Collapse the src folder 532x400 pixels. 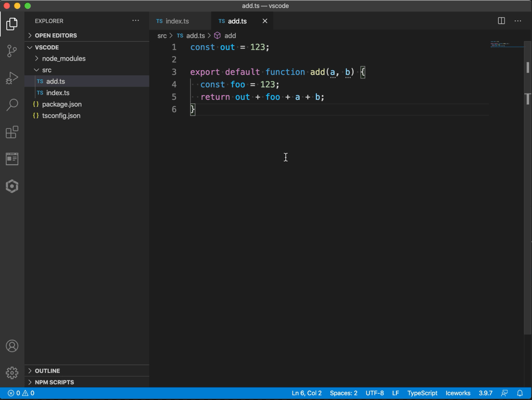pos(46,70)
